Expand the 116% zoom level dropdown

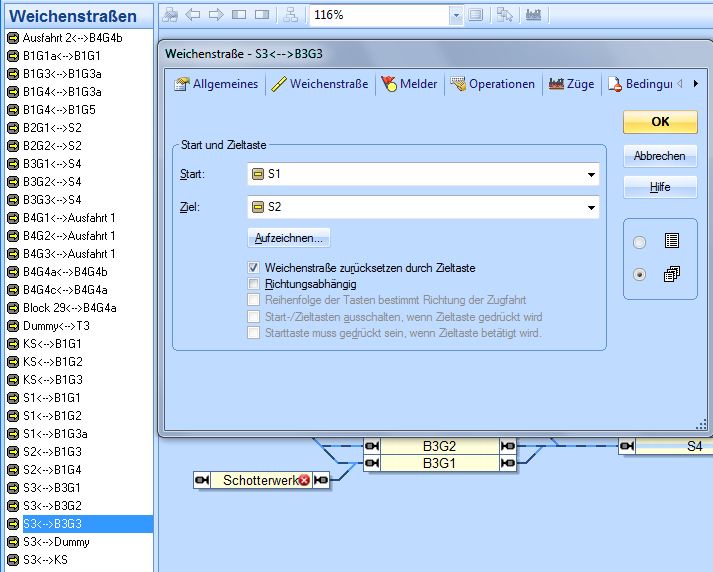click(x=456, y=15)
